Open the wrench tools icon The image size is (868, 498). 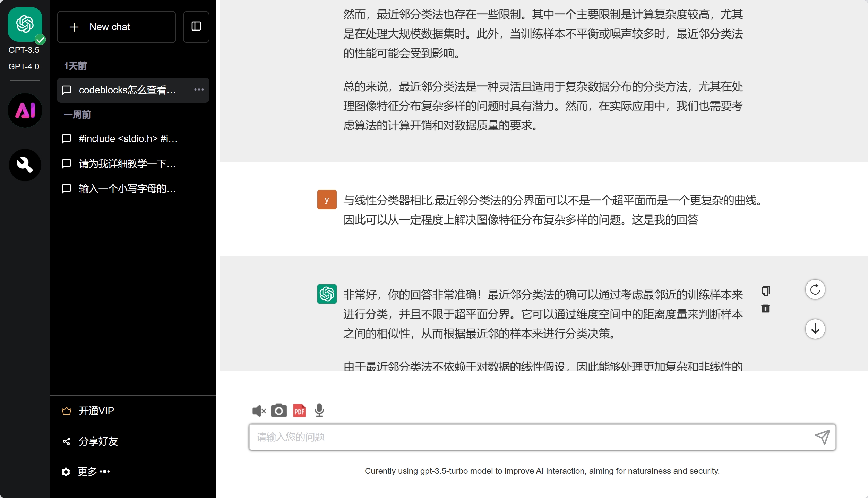25,165
